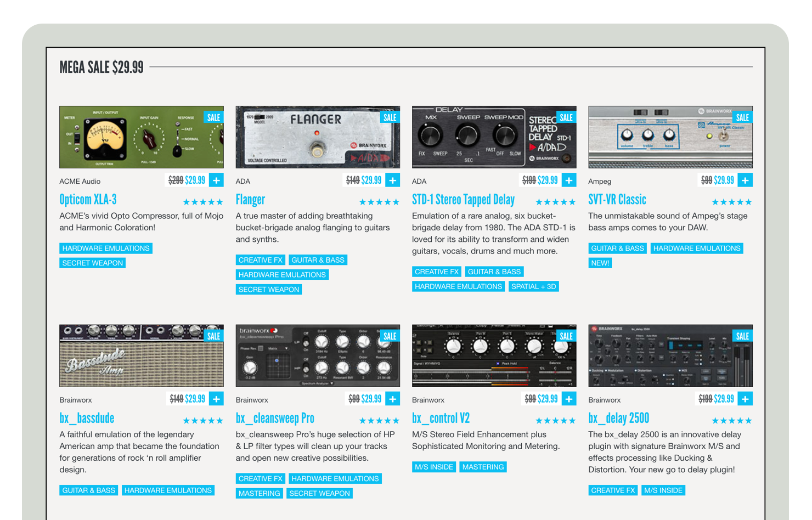Open the bx_delay 2500 star rating
Screen dimensions: 812x520
pos(732,421)
